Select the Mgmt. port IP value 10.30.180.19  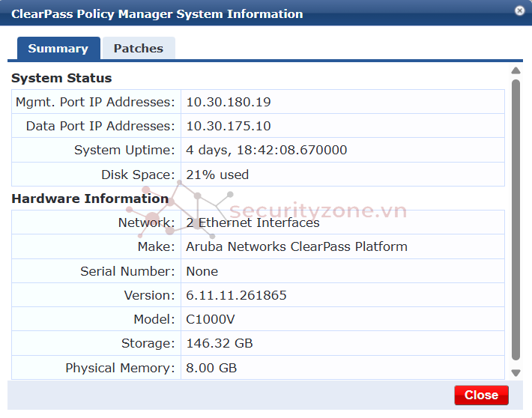point(229,102)
